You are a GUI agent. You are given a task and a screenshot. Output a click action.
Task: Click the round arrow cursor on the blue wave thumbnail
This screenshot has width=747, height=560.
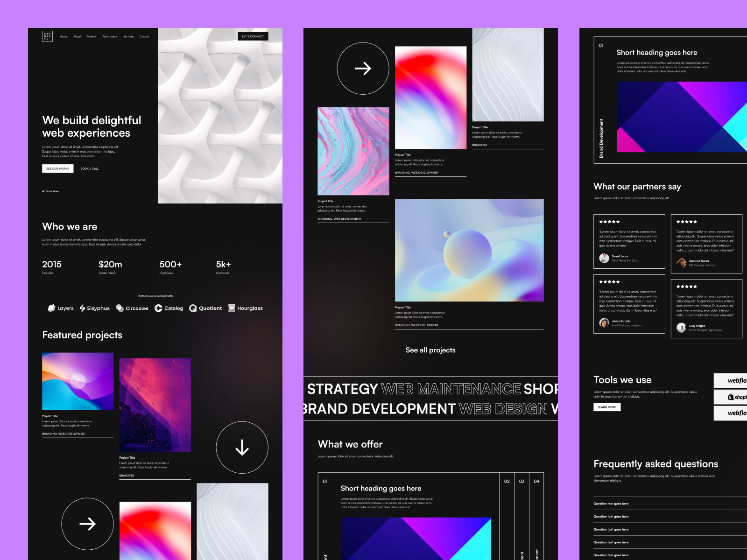point(78,381)
